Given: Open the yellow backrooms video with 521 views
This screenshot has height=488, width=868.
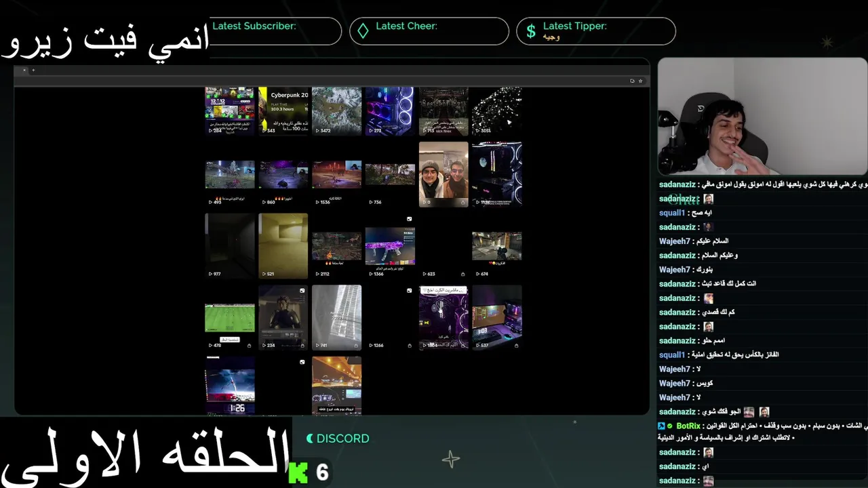Looking at the screenshot, I should coord(283,246).
